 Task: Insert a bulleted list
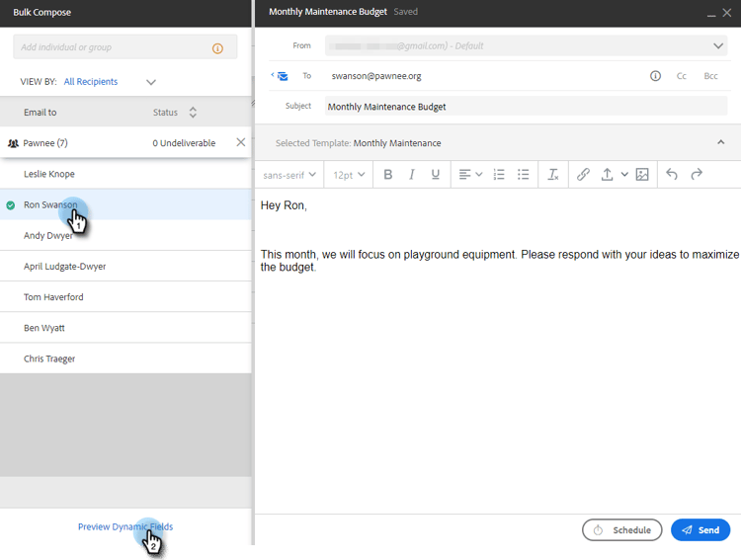[x=523, y=175]
